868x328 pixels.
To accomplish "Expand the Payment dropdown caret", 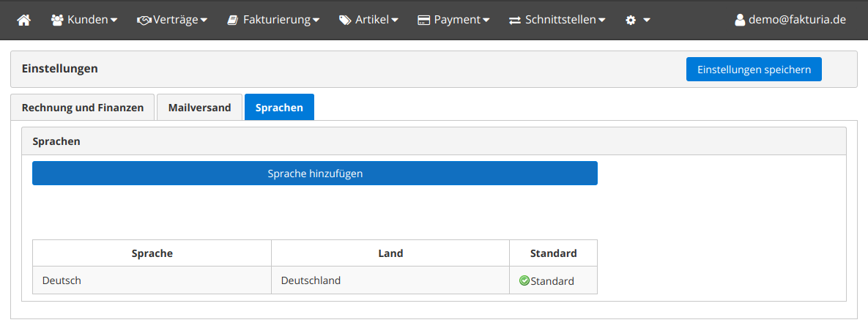I will [x=486, y=20].
